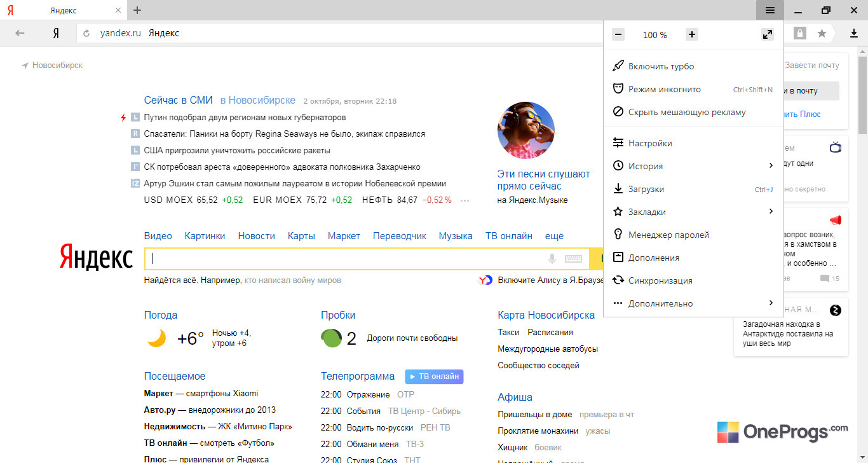The height and width of the screenshot is (463, 868).
Task: Open the Маркет service link
Action: pos(344,236)
